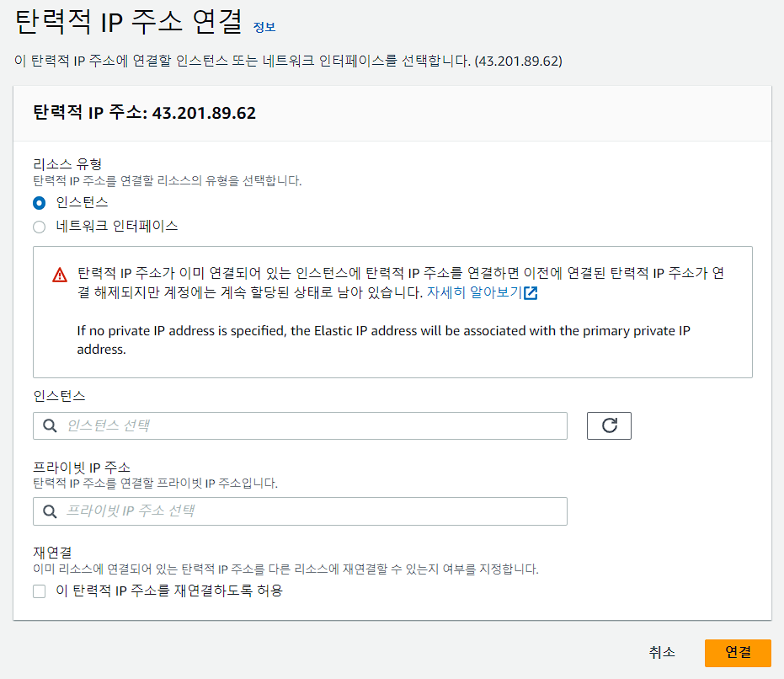Click the orange 연결 button
This screenshot has width=784, height=679.
coord(738,653)
